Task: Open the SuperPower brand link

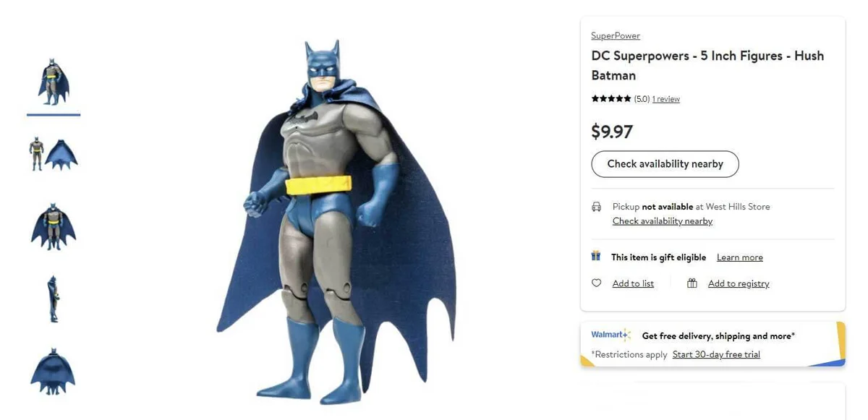Action: click(616, 36)
